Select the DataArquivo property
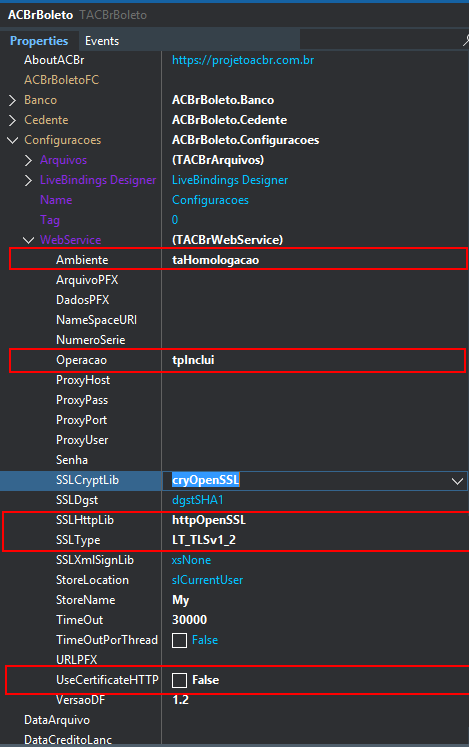This screenshot has width=469, height=747. (57, 720)
